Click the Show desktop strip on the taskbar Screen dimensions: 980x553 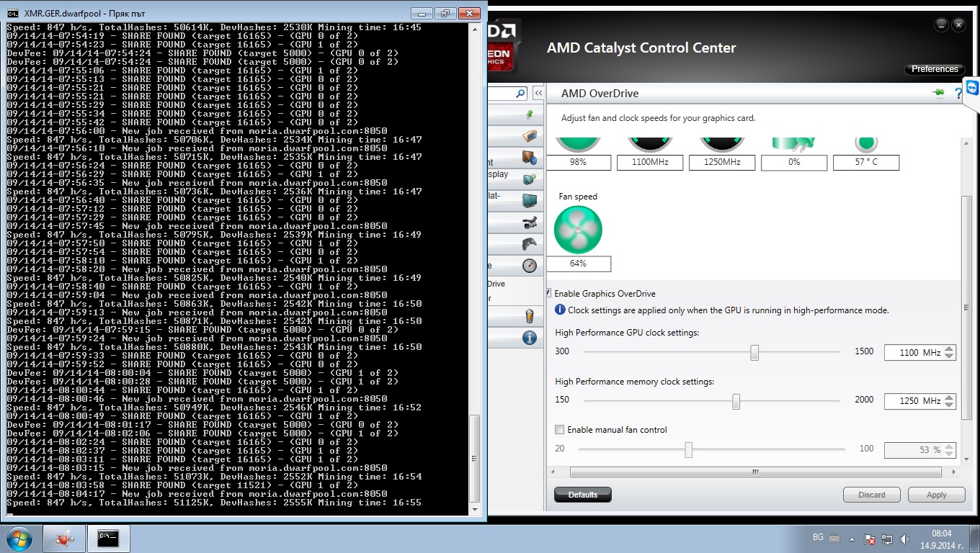click(974, 539)
